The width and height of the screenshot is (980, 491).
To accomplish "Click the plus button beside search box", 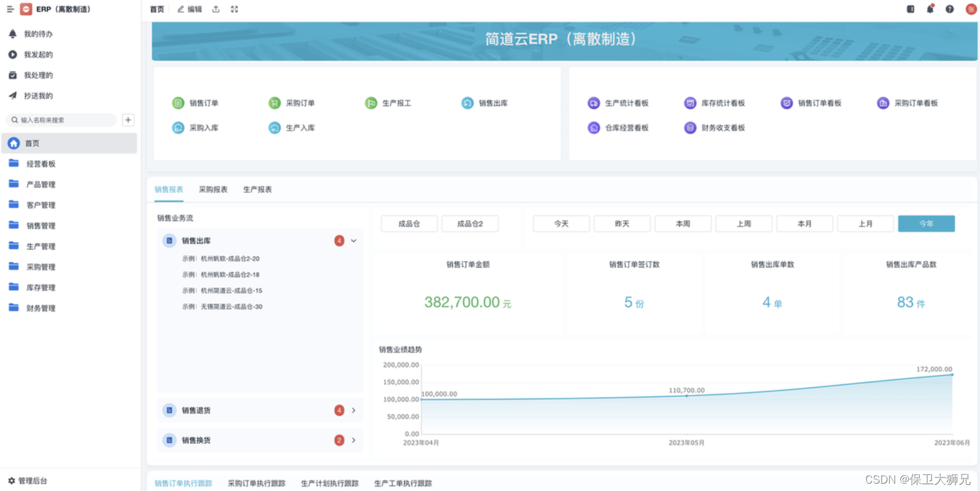I will pyautogui.click(x=128, y=120).
